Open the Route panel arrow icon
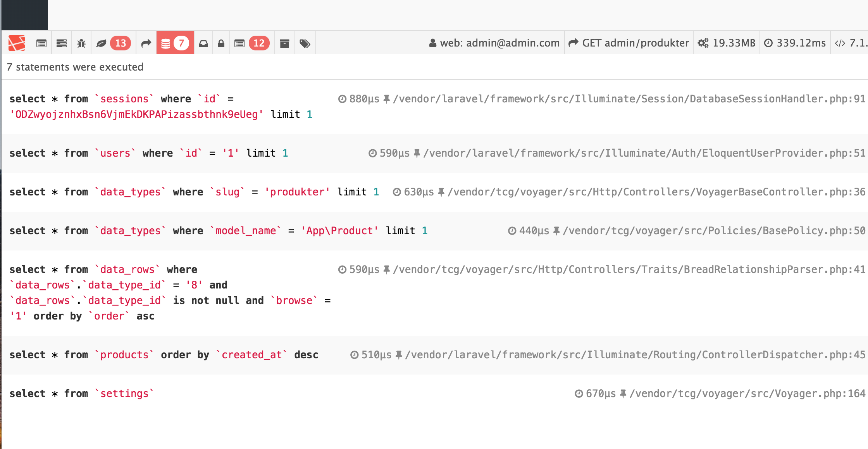 (x=146, y=43)
